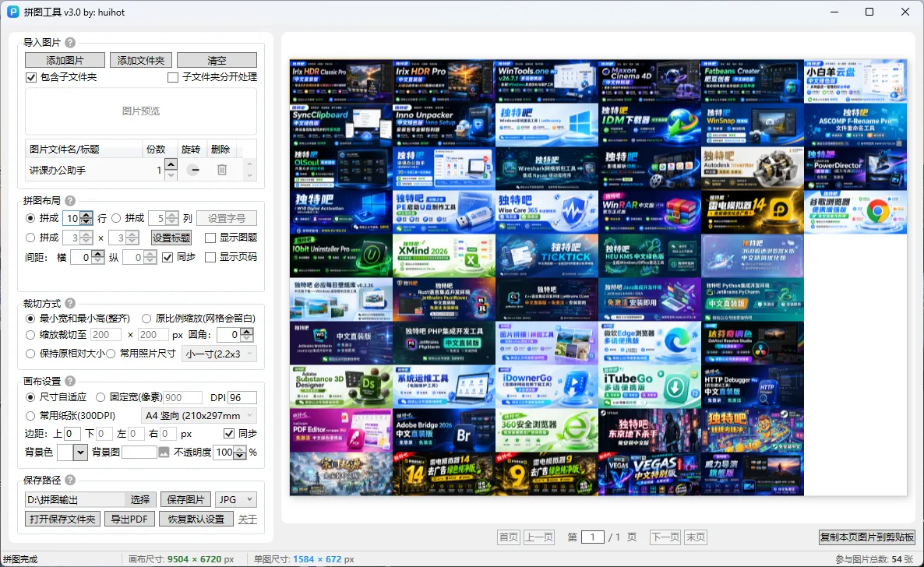924x567 pixels.
Task: Select 常用纸张(300DPI) radio button
Action: tap(30, 416)
